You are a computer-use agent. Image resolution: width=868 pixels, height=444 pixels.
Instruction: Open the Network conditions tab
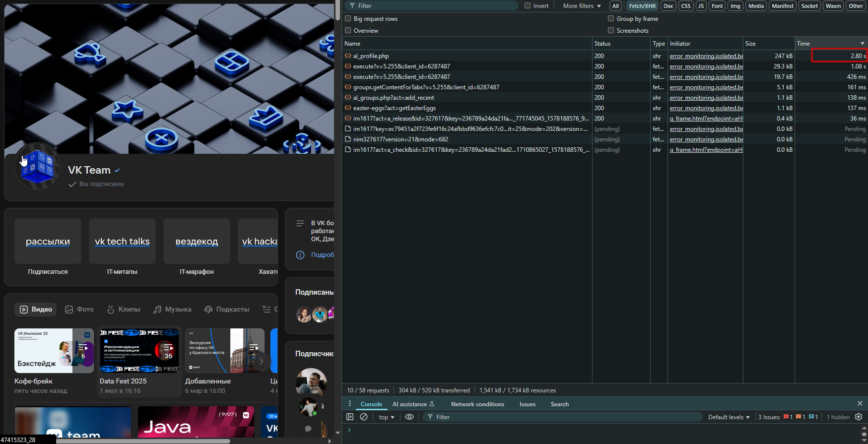pos(477,404)
